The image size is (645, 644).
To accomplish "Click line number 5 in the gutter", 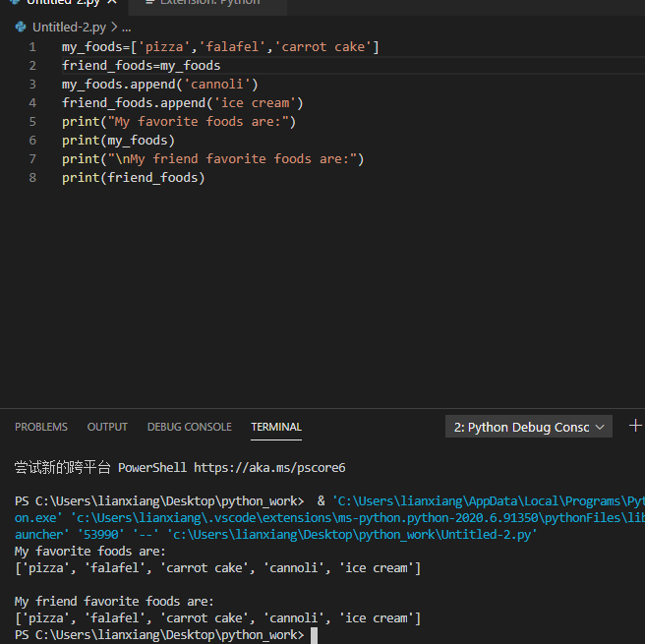I will pyautogui.click(x=32, y=122).
